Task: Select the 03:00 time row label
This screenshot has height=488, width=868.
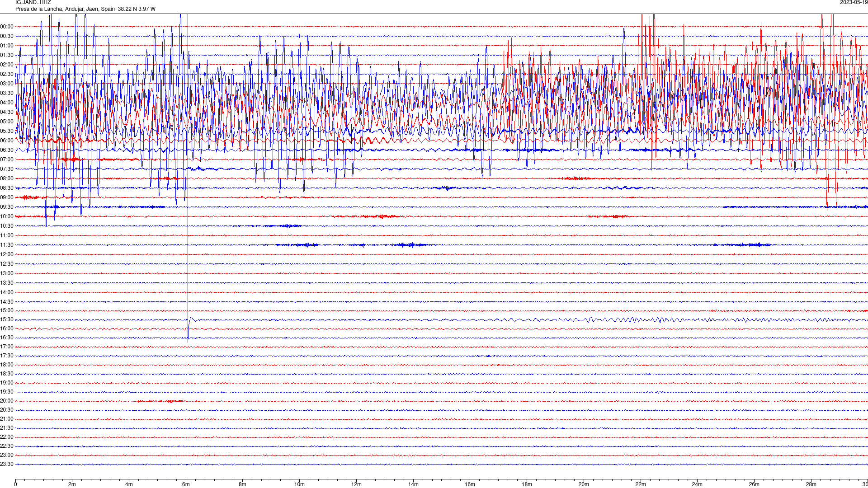Action: click(7, 84)
